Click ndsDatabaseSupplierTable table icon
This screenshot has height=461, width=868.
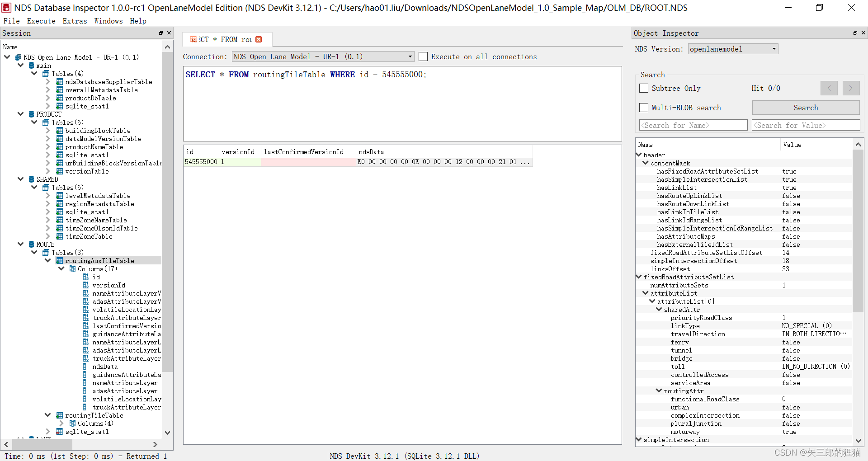[x=59, y=82]
